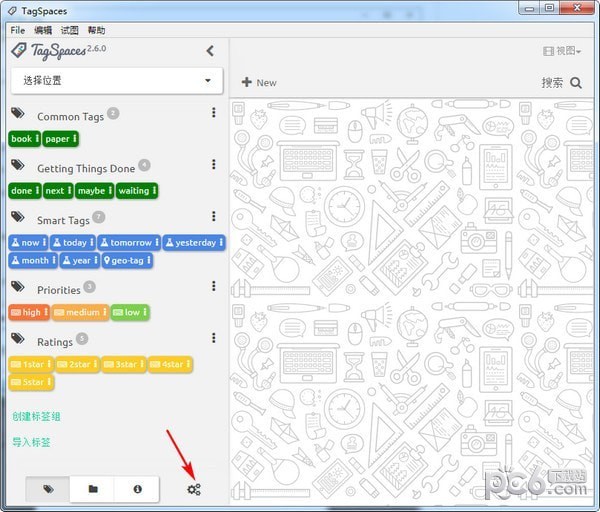The image size is (600, 512).
Task: Click the 创建标签组 link
Action: point(37,416)
